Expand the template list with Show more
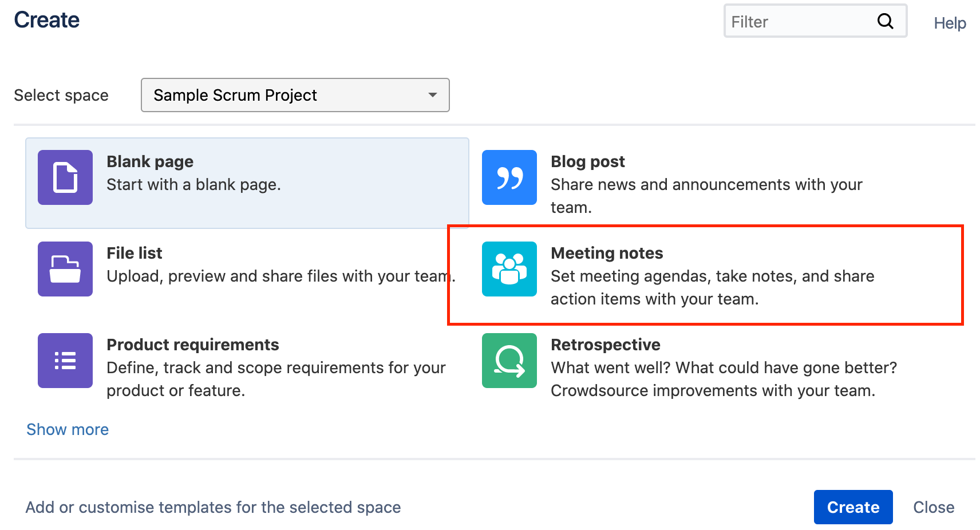980x530 pixels. [x=68, y=429]
